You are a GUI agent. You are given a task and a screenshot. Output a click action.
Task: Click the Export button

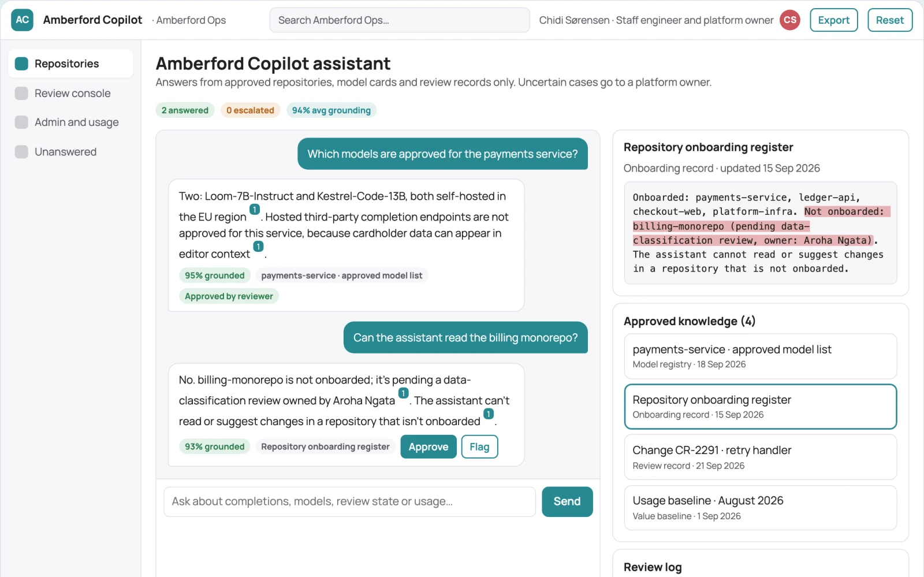tap(833, 20)
